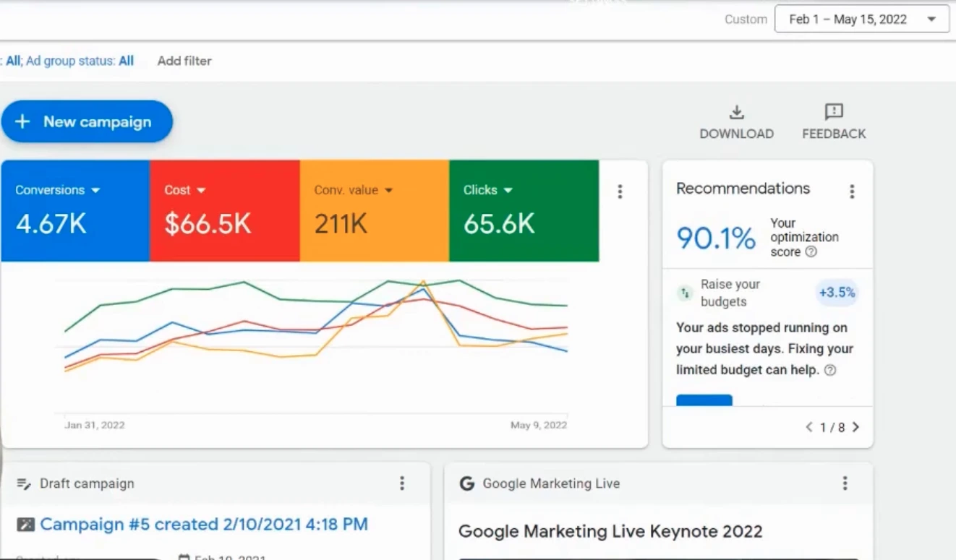956x560 pixels.
Task: Click Ad group status All filter
Action: [80, 61]
